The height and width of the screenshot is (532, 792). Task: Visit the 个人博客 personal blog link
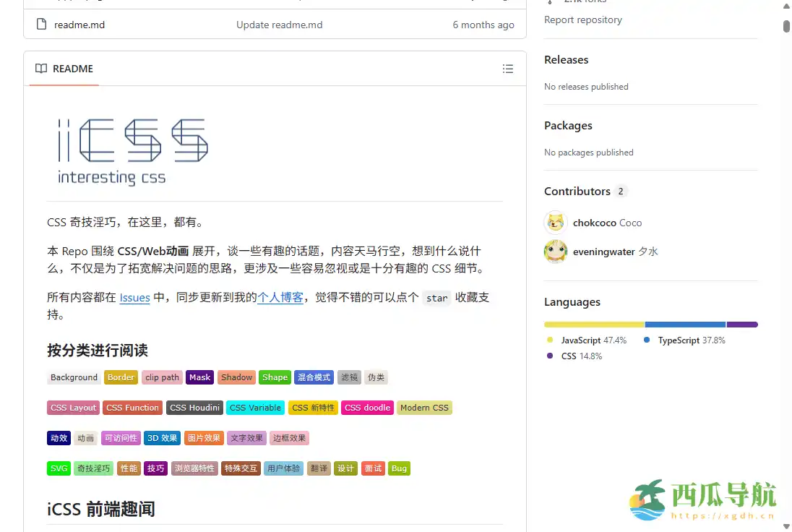pyautogui.click(x=280, y=297)
